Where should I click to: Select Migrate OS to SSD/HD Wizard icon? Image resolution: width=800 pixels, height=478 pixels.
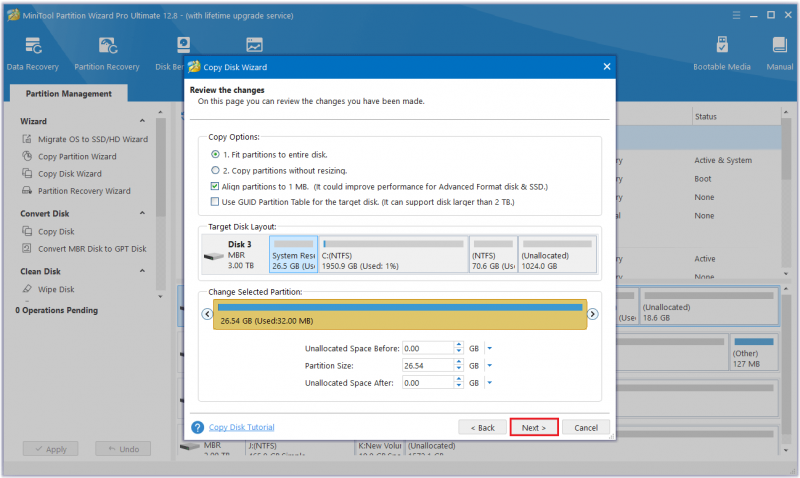pos(27,139)
